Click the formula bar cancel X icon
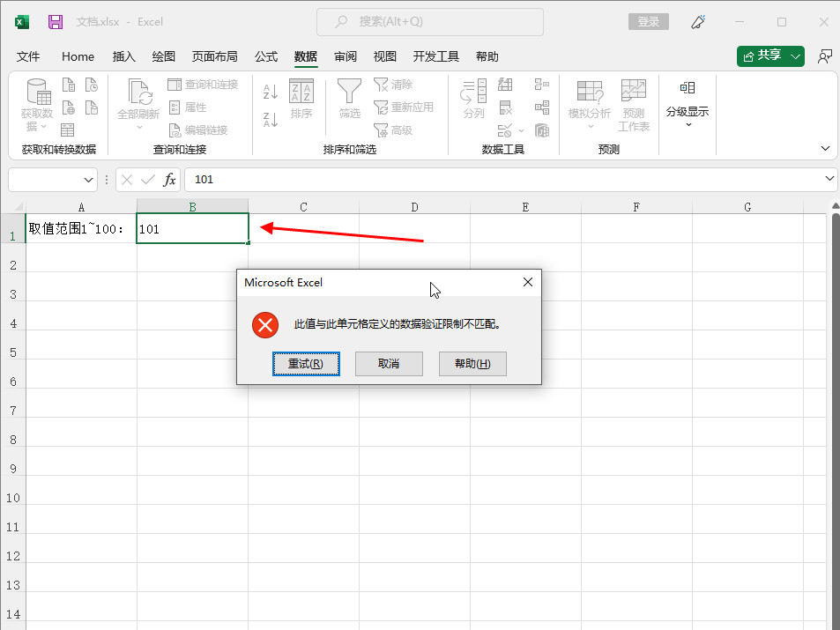 (127, 180)
